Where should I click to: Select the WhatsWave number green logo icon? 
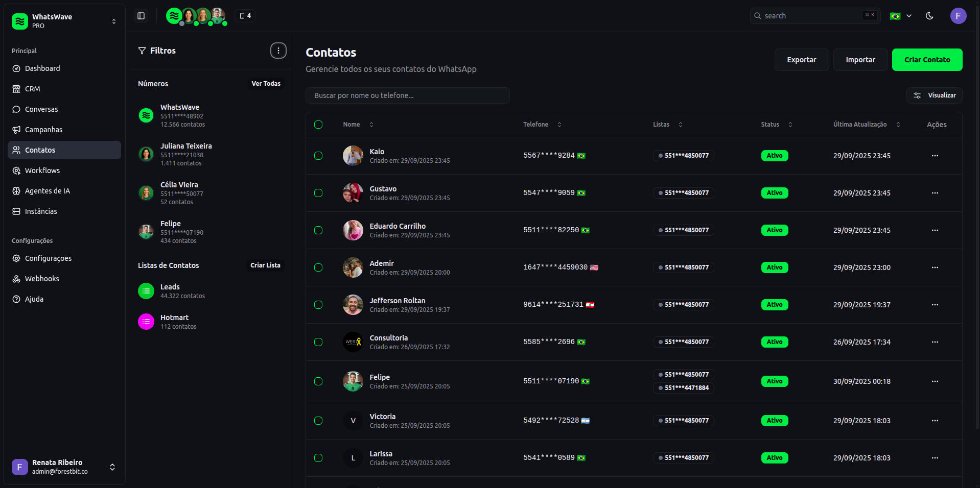coord(146,115)
